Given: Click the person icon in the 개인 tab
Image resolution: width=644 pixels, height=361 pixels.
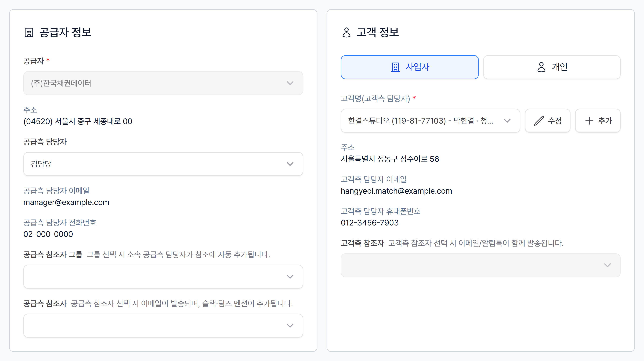Looking at the screenshot, I should tap(541, 67).
